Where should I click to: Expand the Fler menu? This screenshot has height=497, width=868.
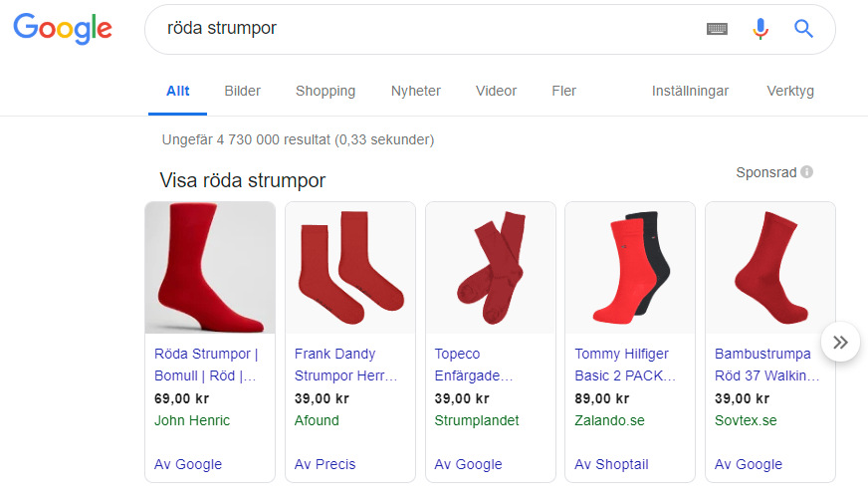point(563,91)
